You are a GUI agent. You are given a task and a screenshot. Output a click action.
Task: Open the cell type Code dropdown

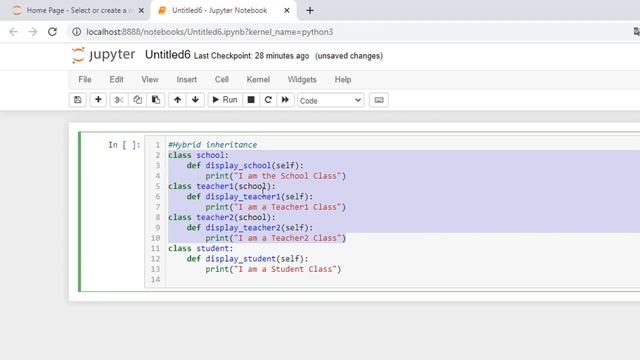[x=330, y=100]
